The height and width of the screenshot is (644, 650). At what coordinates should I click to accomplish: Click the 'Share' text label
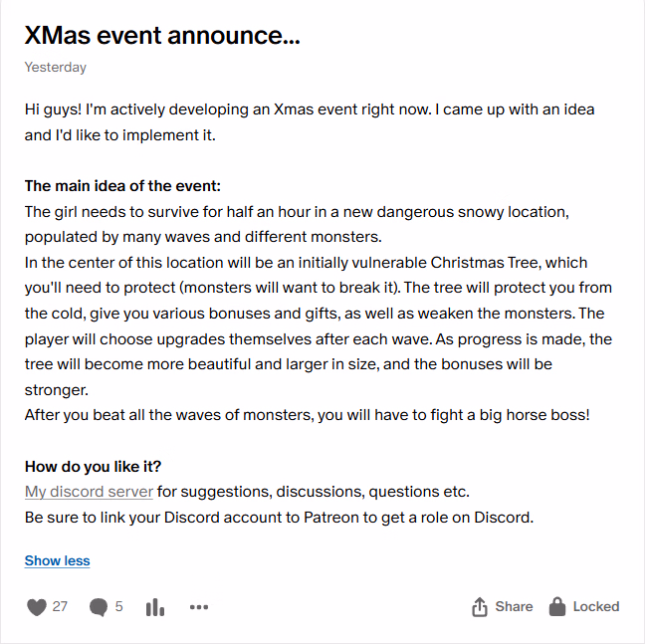514,606
